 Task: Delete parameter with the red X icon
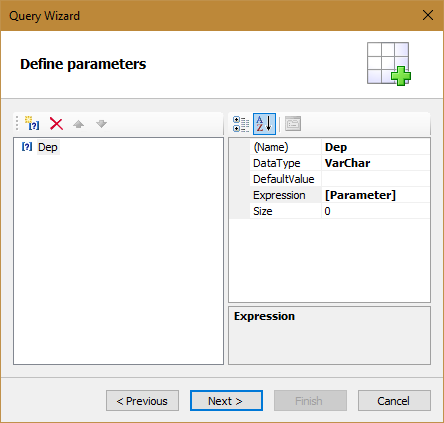point(56,124)
